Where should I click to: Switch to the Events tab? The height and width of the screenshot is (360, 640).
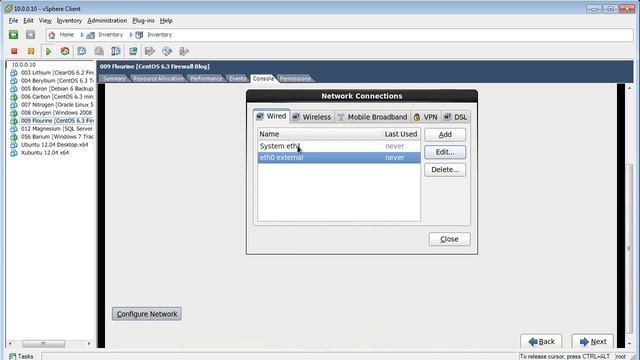coord(237,78)
